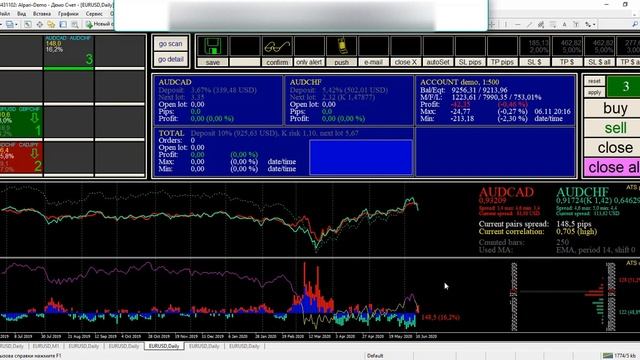The height and width of the screenshot is (360, 640).
Task: Click the navigator folder-star toolbar icon
Action: point(51,24)
